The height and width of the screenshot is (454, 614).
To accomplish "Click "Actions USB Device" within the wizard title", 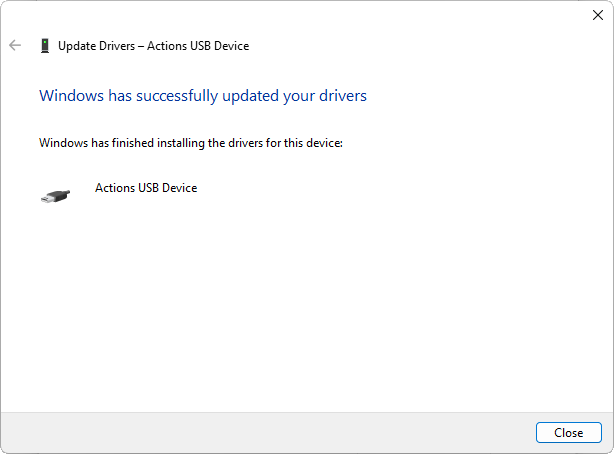I will tap(197, 46).
